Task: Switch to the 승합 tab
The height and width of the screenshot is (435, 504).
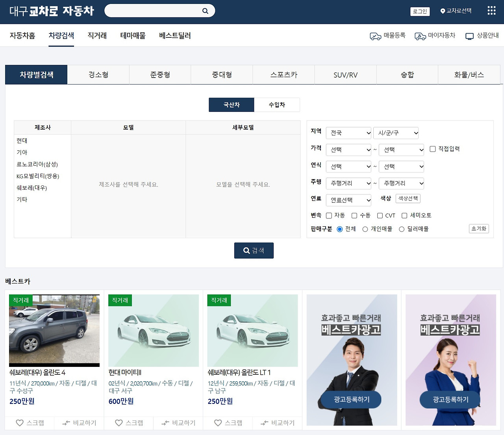Action: [x=408, y=75]
